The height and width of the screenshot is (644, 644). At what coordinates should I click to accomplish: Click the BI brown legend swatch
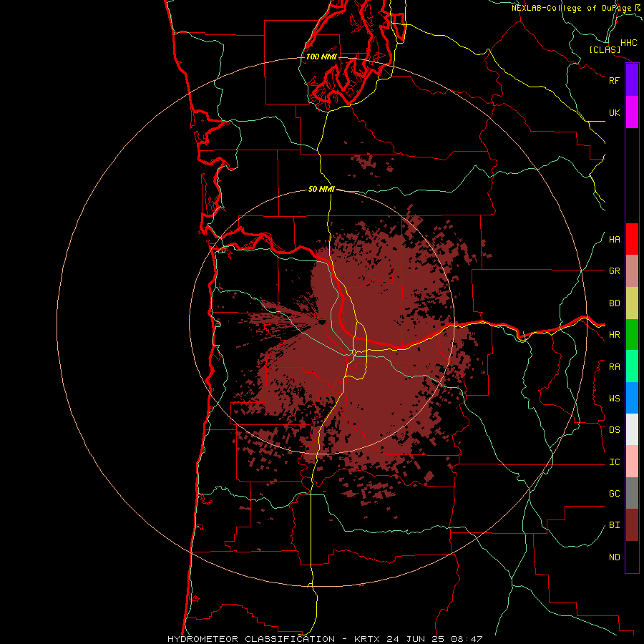(x=632, y=525)
